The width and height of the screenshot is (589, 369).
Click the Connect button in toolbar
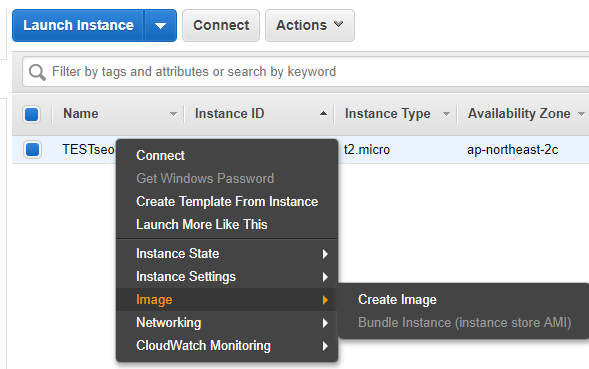point(221,26)
